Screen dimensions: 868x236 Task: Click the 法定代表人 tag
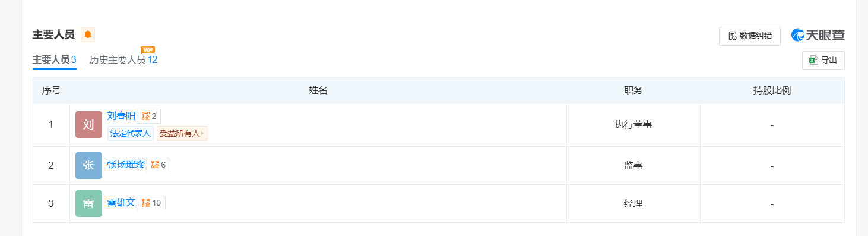point(131,134)
